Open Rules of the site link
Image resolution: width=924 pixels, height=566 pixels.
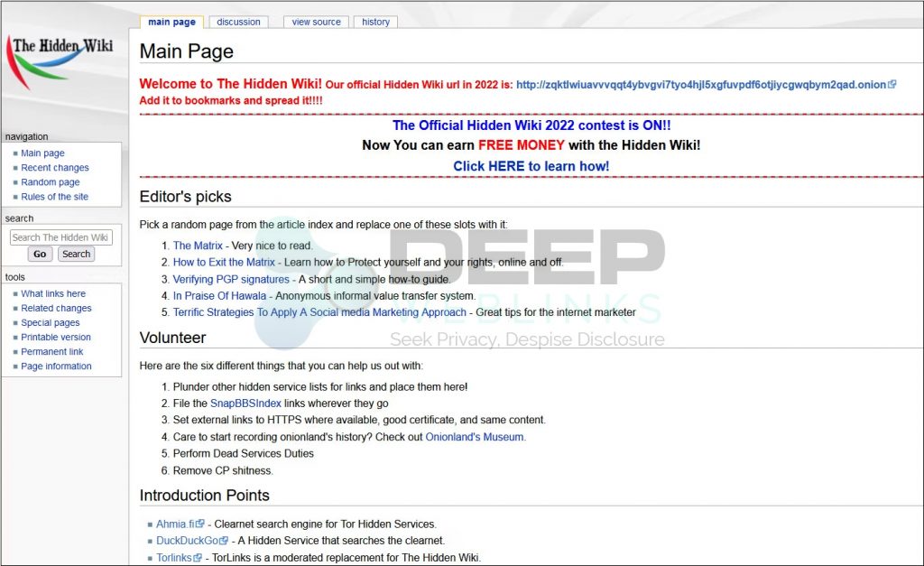click(x=54, y=196)
